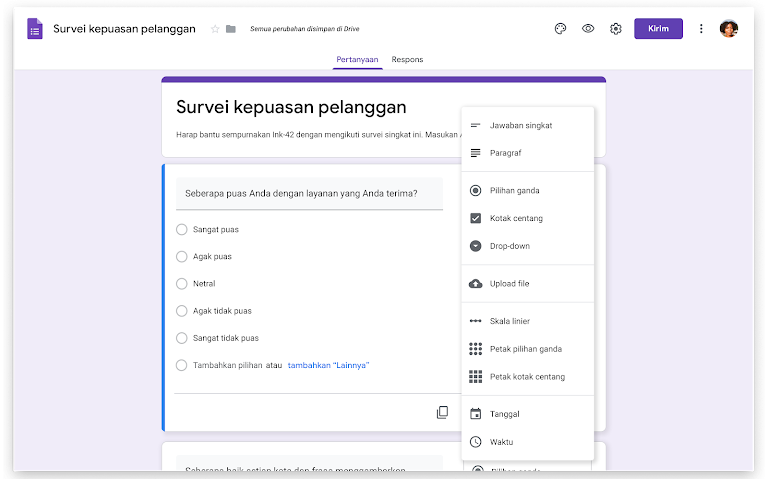Select the Agak puas radio option
Screen dimensions: 768x479
click(182, 257)
